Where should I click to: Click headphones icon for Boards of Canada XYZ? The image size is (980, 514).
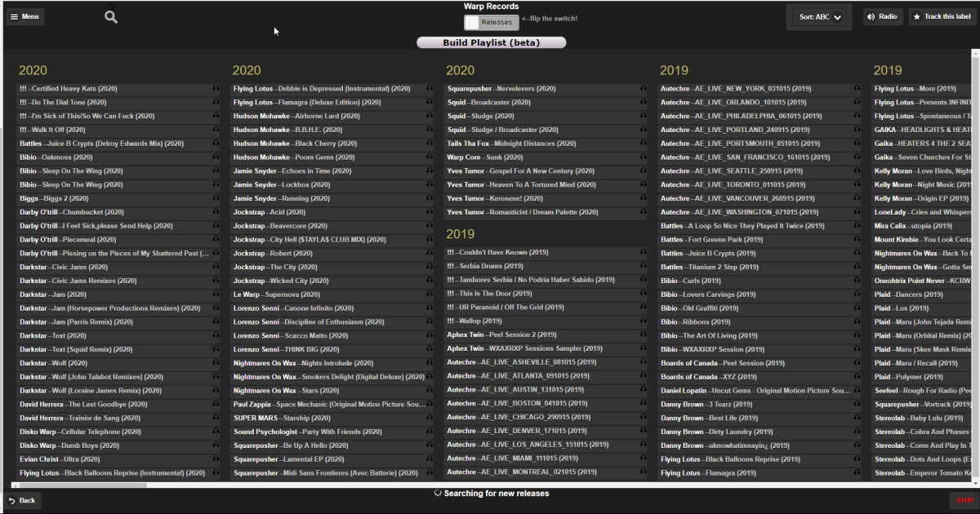(x=857, y=376)
